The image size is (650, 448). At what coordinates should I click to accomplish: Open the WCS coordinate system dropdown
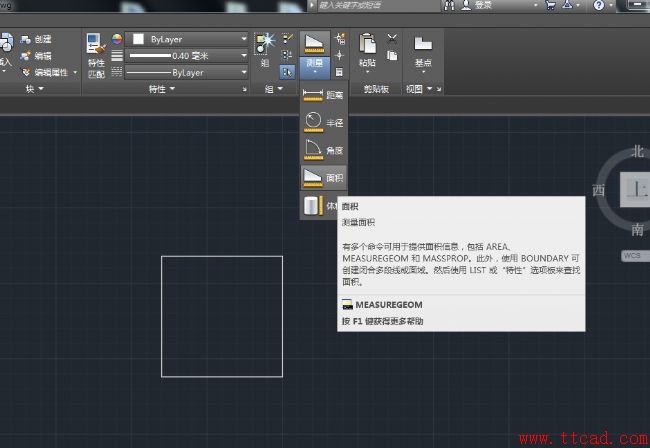click(635, 256)
